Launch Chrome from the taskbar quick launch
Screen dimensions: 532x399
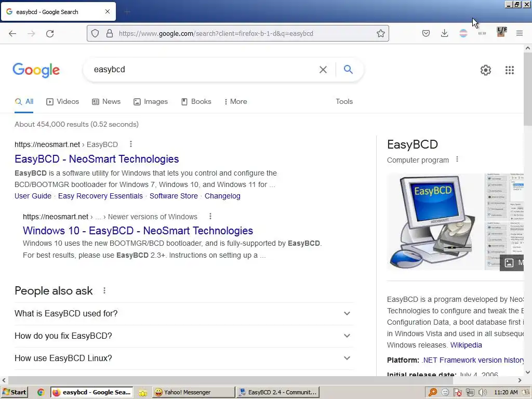41,393
